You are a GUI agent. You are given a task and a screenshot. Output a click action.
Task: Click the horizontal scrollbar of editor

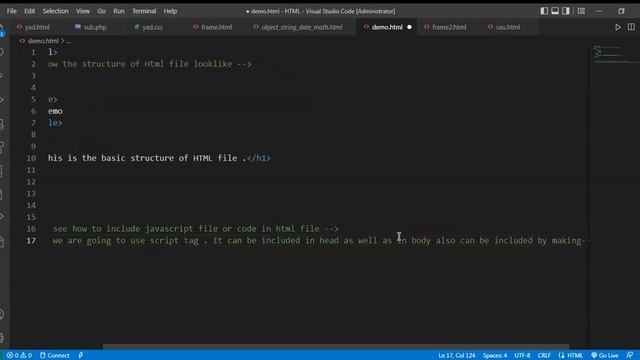pos(336,347)
